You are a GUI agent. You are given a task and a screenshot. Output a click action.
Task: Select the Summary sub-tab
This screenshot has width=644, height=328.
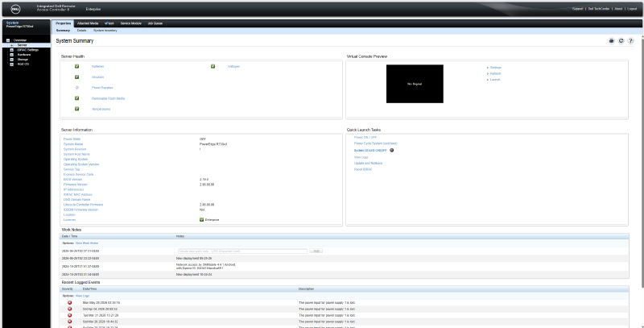pos(64,31)
